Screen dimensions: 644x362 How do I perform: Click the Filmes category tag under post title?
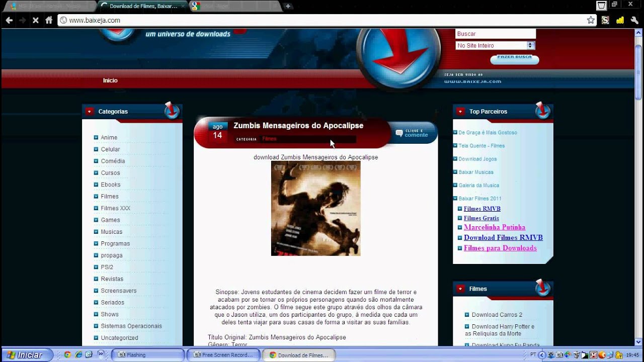(269, 139)
